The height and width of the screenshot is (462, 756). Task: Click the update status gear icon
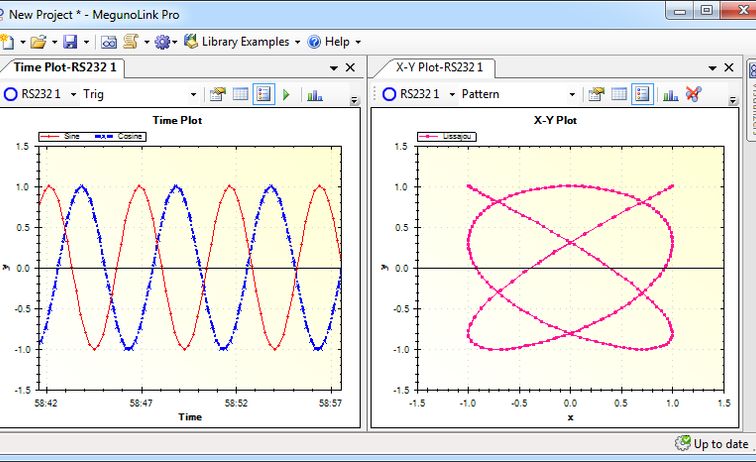pos(683,443)
